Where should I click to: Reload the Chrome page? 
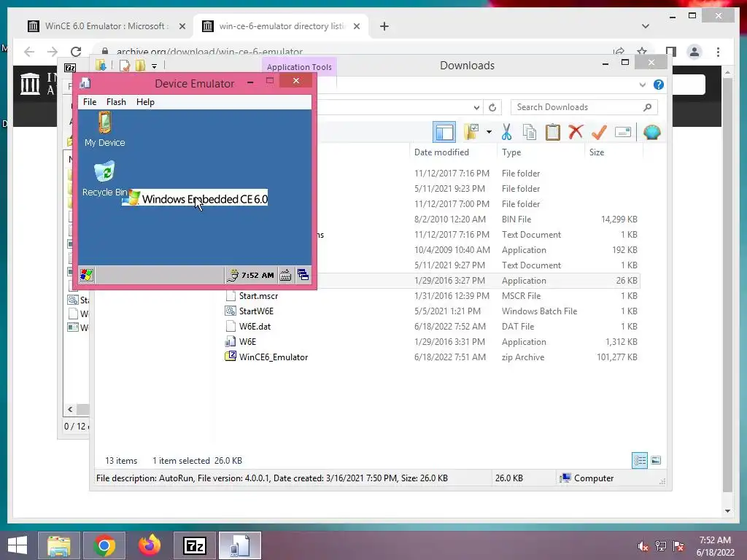pos(76,52)
